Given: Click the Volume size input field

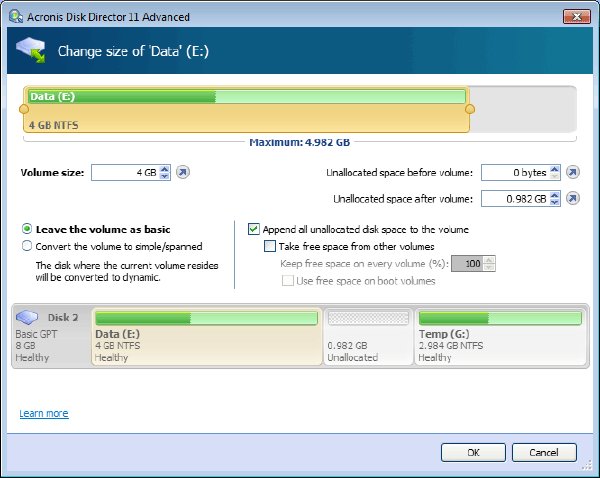Looking at the screenshot, I should (126, 172).
